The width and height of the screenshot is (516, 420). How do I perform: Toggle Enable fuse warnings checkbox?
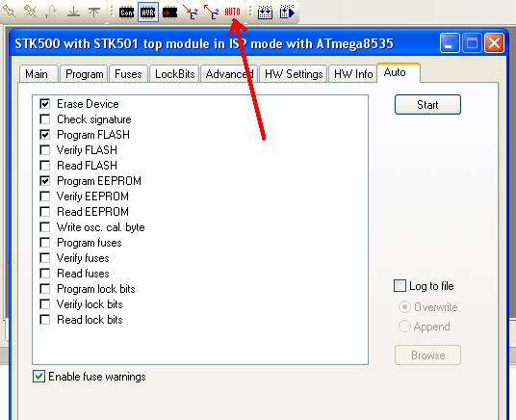[39, 377]
